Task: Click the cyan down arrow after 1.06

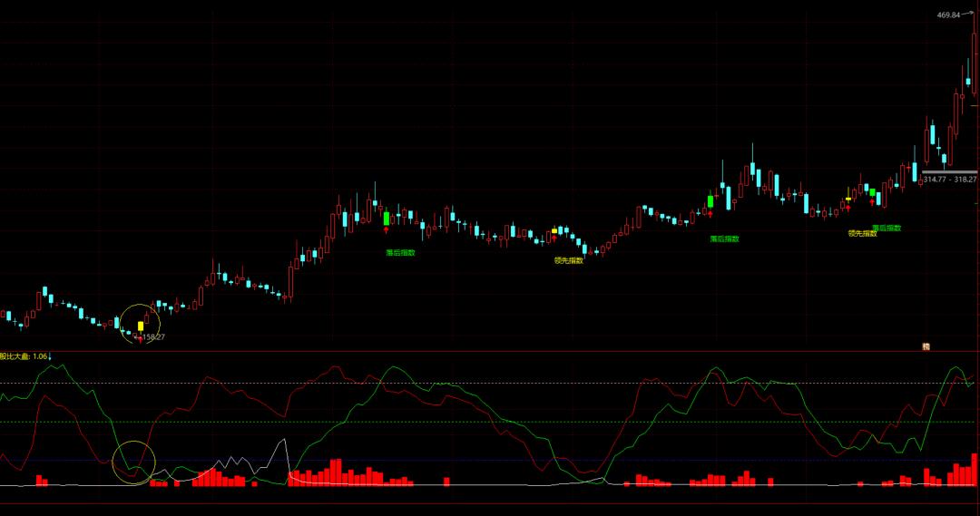Action: (50, 356)
